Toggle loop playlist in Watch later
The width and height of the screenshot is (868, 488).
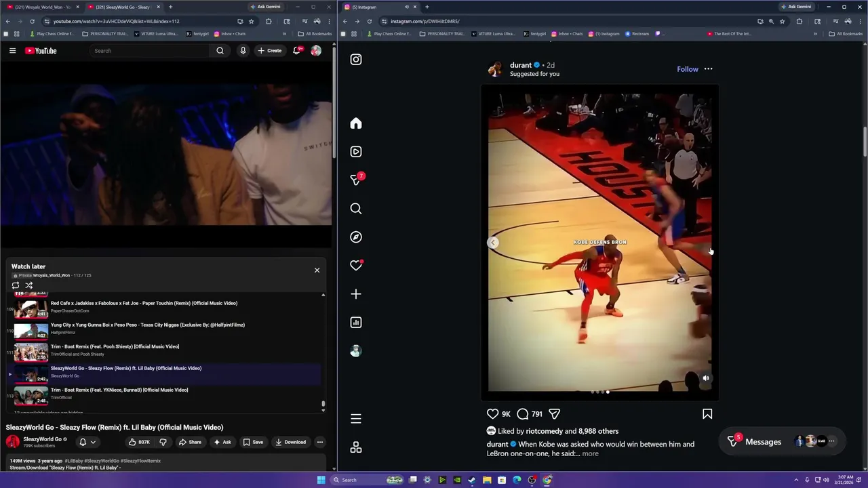pos(16,285)
